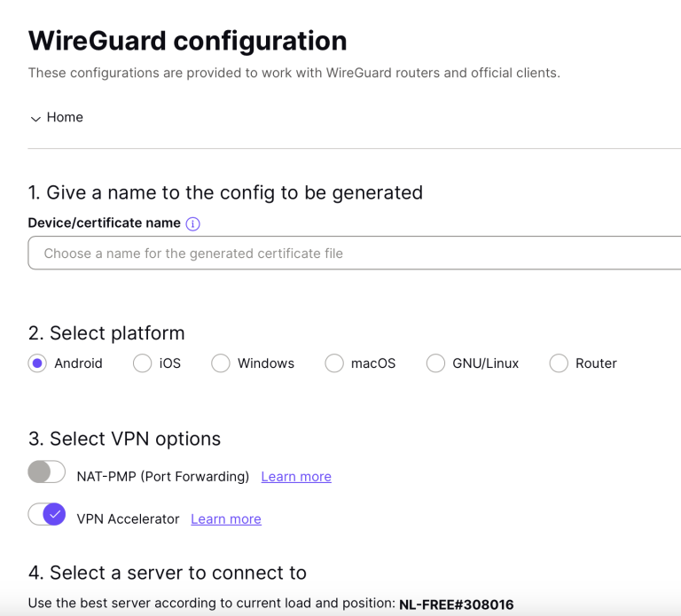Click the NL-FREE#308016 server name
The image size is (681, 616).
tap(456, 604)
